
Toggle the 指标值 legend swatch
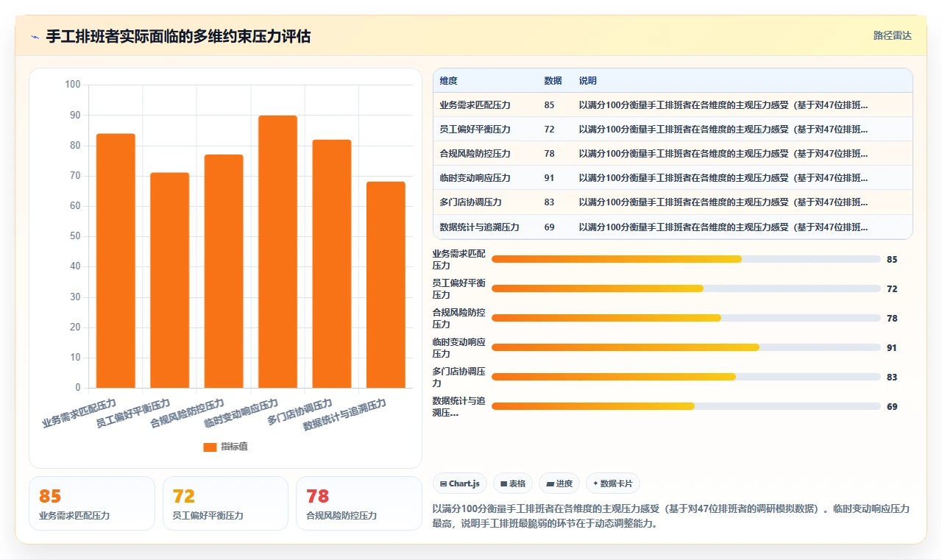tap(210, 447)
